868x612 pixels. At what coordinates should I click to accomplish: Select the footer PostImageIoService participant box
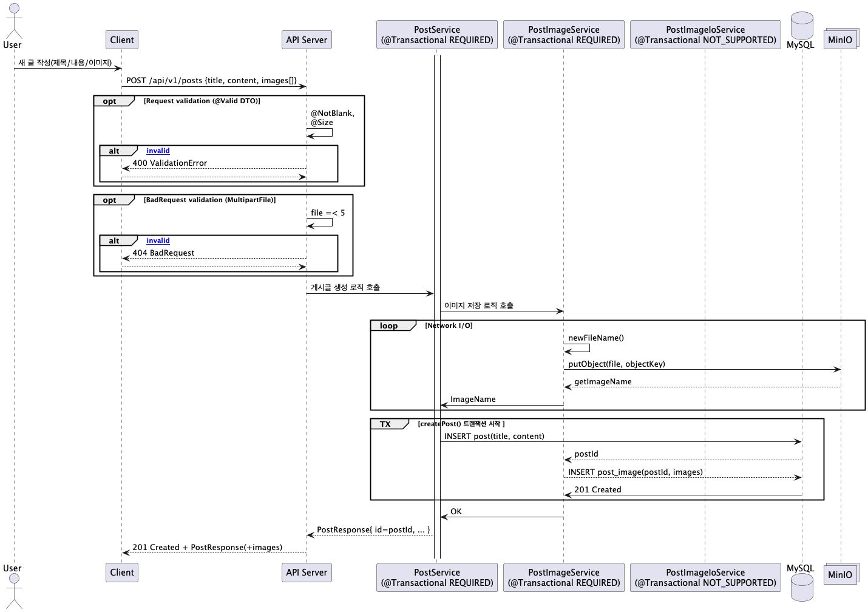(x=705, y=577)
